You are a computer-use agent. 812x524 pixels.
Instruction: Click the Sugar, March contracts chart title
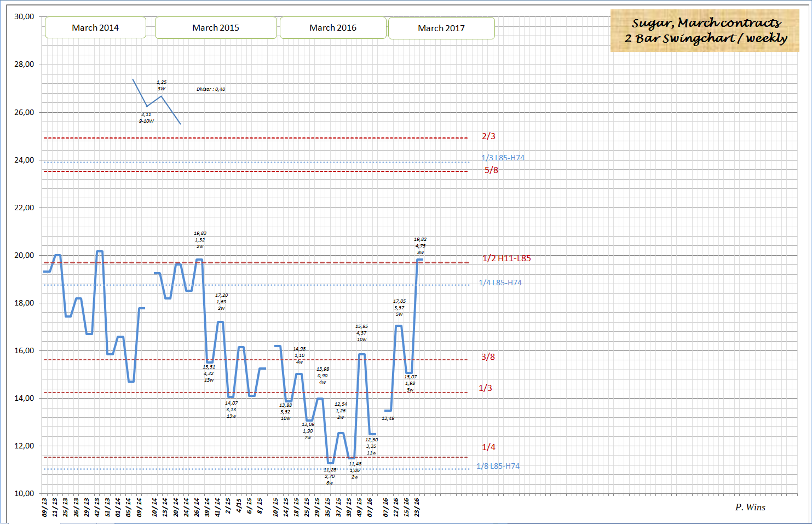coord(705,31)
